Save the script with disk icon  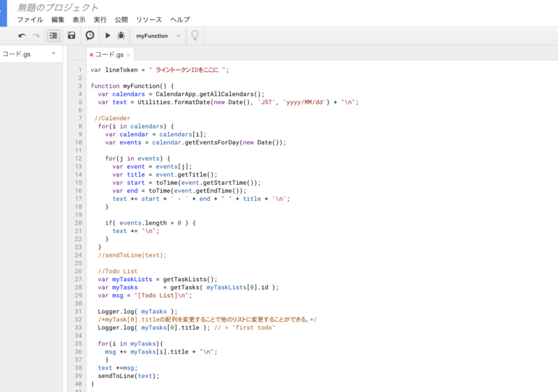(x=72, y=35)
